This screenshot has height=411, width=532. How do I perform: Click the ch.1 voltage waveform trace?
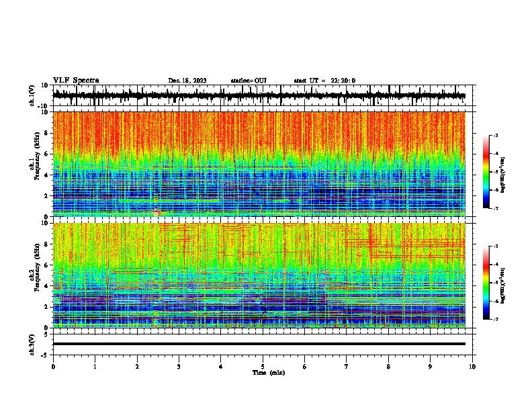(x=259, y=96)
